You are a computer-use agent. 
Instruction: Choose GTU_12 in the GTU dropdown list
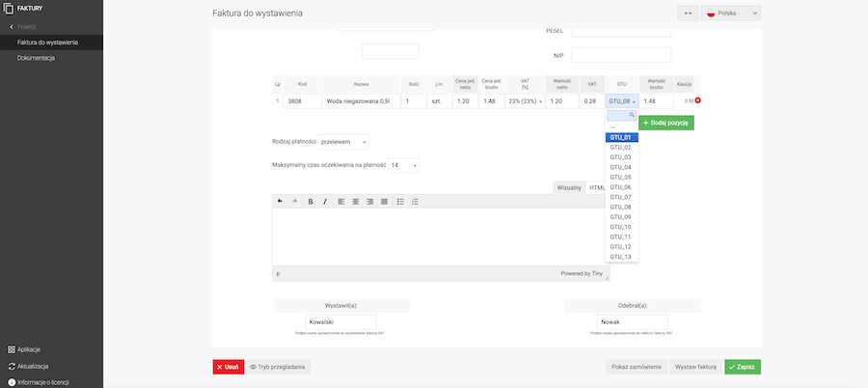point(620,247)
